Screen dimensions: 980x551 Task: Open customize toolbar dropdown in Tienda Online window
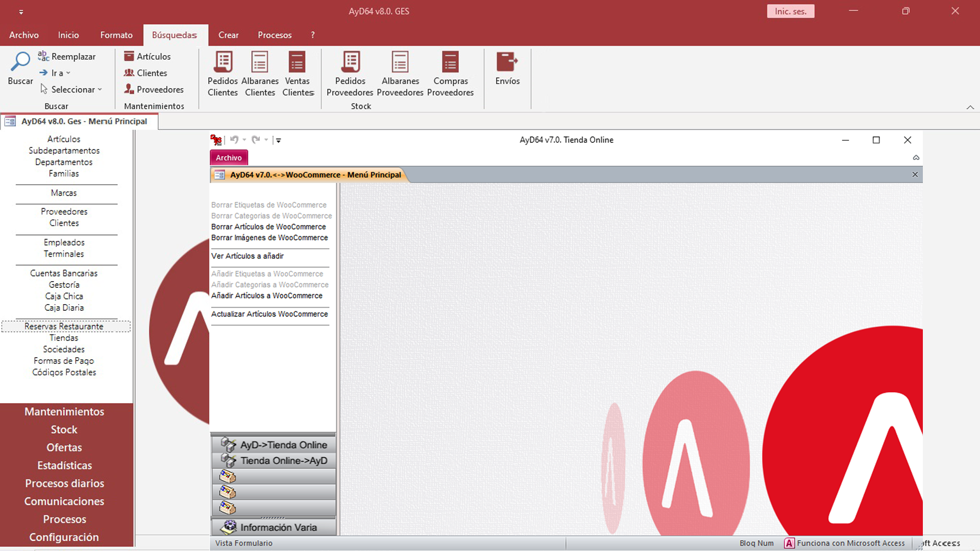(x=278, y=140)
